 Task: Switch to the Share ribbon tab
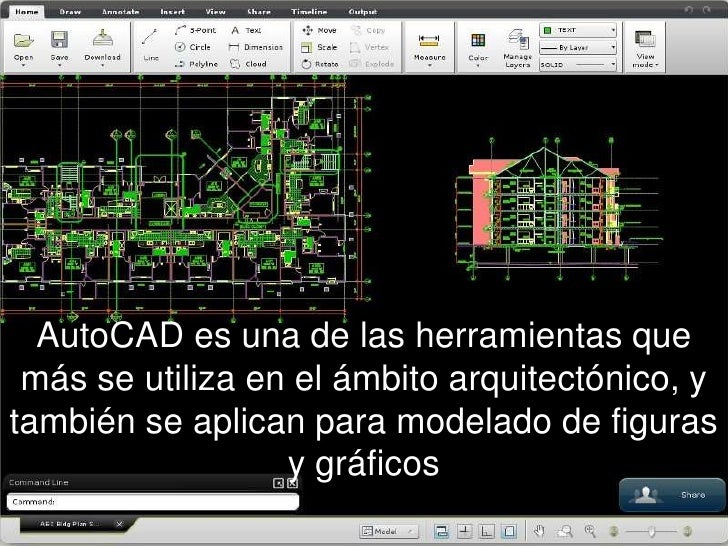click(259, 12)
